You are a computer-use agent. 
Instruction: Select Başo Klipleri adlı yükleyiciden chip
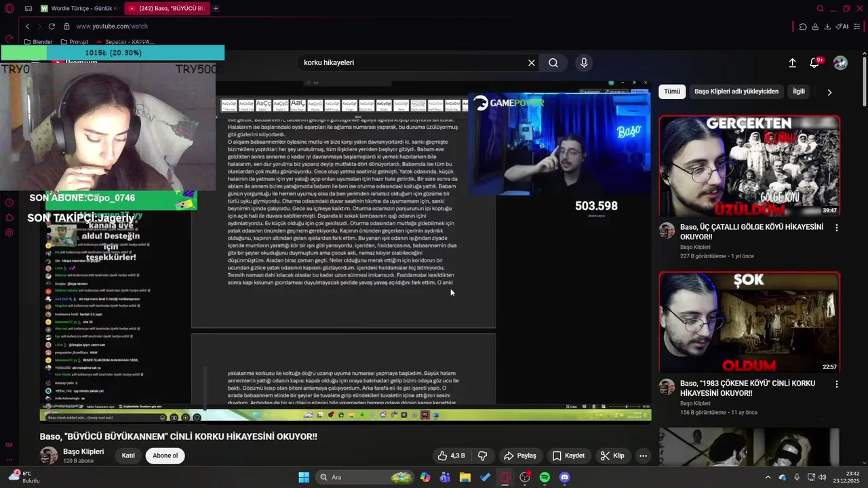(736, 91)
